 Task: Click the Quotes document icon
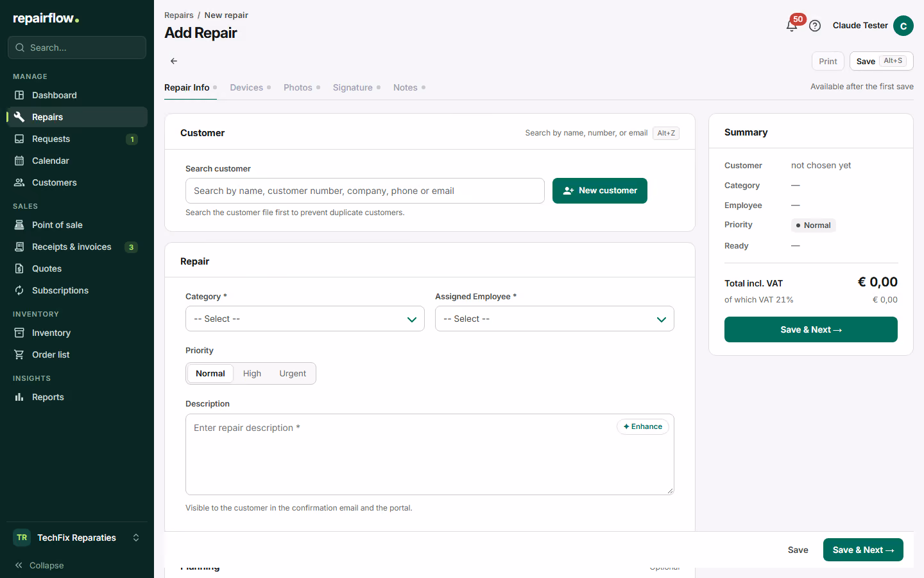point(19,268)
